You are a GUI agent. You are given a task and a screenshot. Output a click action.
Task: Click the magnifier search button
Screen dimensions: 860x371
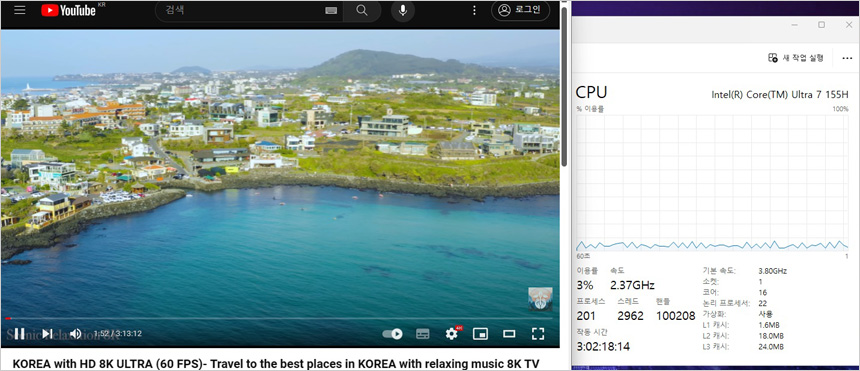[x=362, y=10]
